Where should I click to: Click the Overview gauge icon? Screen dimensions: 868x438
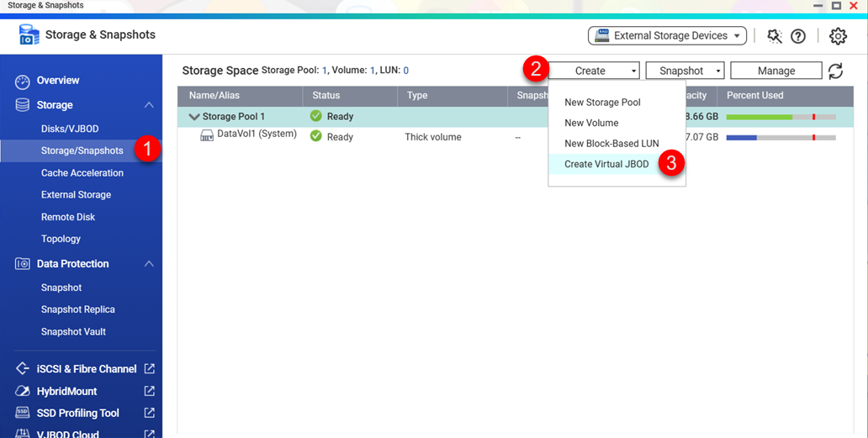point(23,82)
